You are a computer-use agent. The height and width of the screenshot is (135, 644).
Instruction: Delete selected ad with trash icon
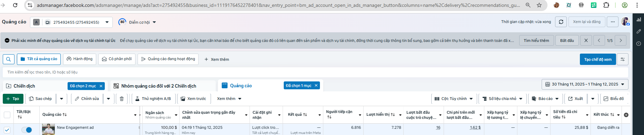(122, 99)
